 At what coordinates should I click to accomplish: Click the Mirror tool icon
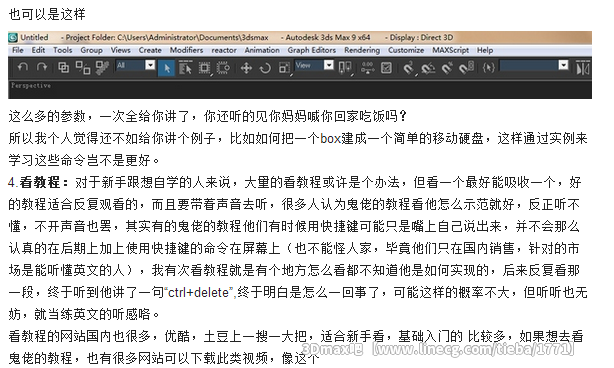583,68
